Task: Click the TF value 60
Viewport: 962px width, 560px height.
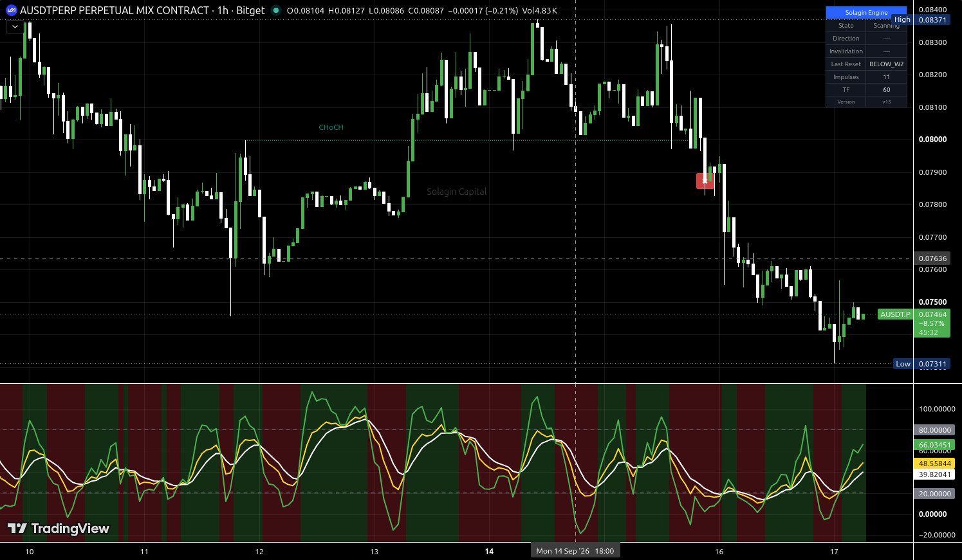Action: (x=887, y=90)
